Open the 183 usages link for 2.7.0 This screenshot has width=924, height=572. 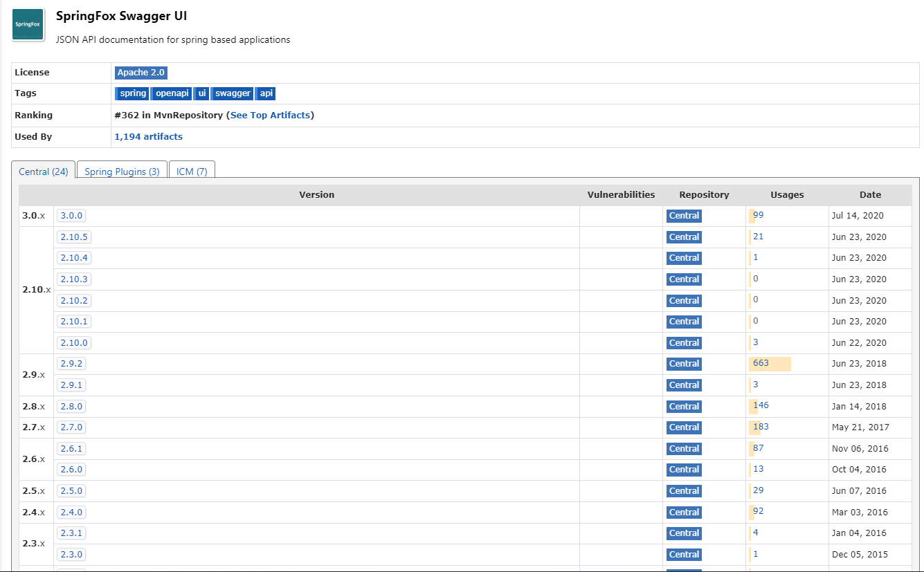[x=761, y=427]
